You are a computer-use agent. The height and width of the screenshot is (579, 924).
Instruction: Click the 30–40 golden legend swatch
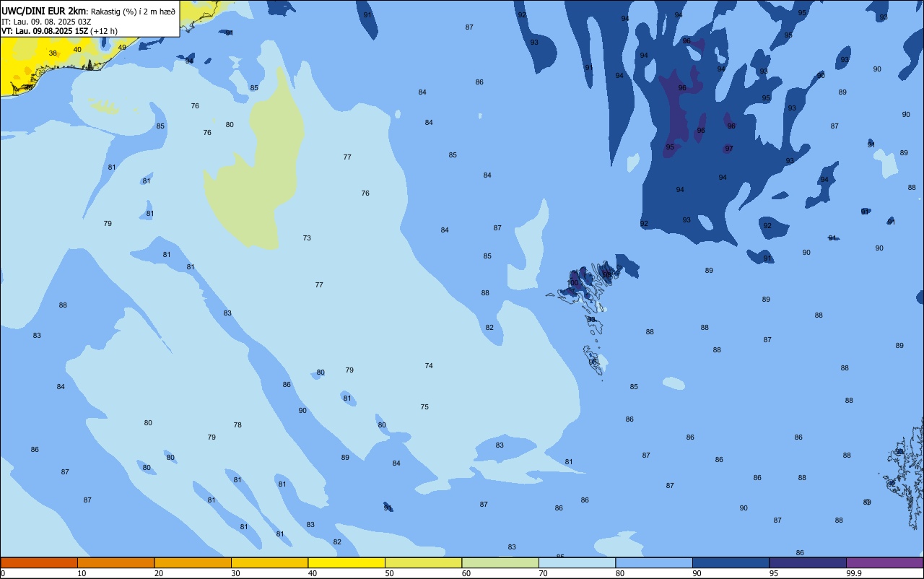(x=269, y=562)
